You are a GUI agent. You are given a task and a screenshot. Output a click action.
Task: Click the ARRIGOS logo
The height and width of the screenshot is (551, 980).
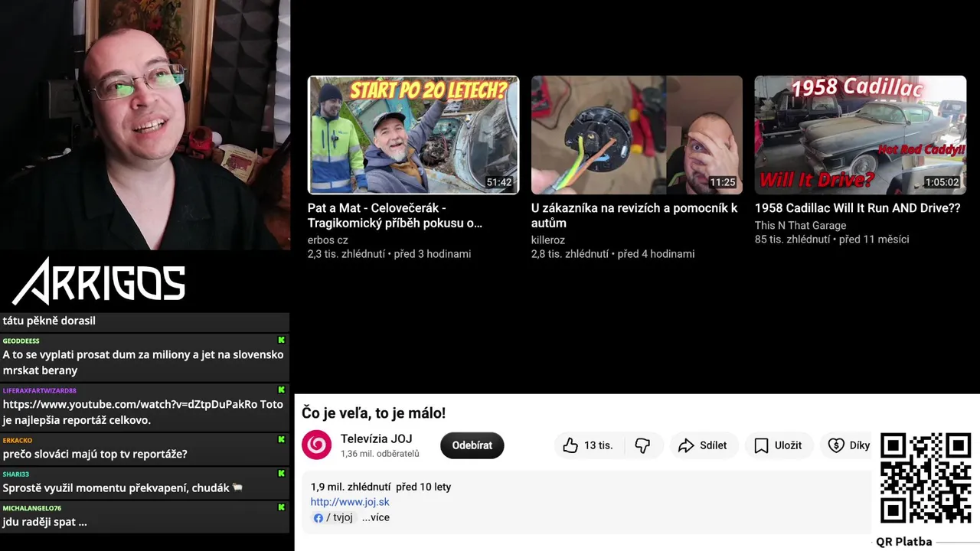(100, 281)
